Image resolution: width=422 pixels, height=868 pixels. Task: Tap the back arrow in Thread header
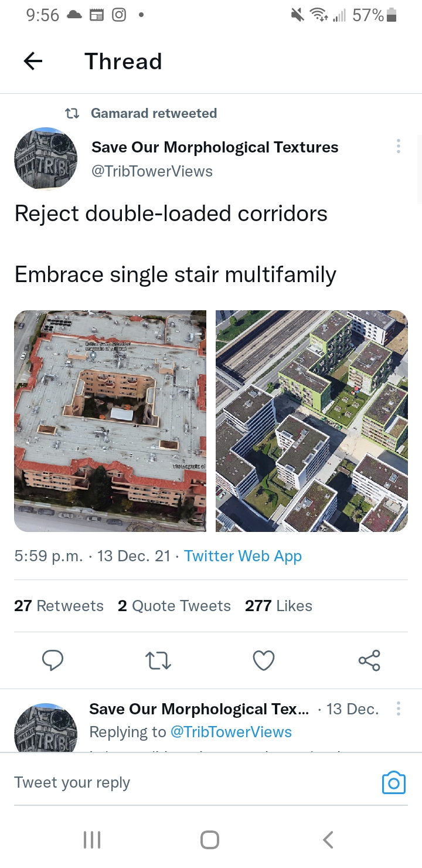[33, 61]
